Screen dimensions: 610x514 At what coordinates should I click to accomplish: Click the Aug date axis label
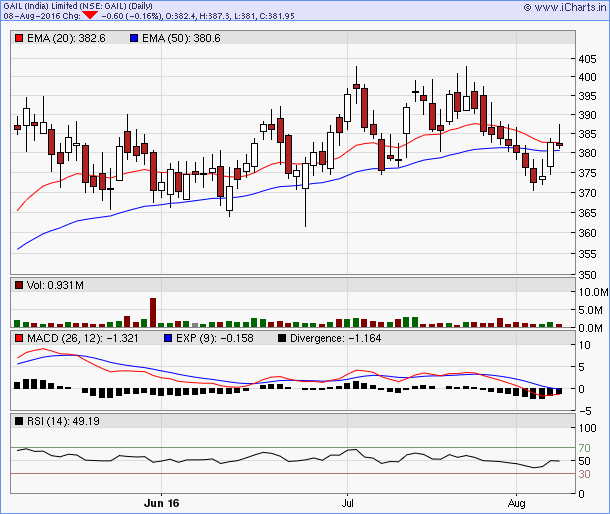[516, 503]
